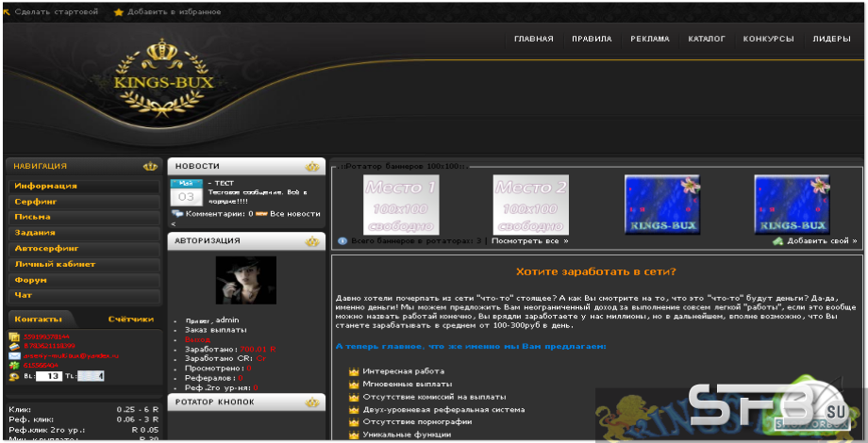868x443 pixels.
Task: Click Все новости link
Action: tap(295, 214)
